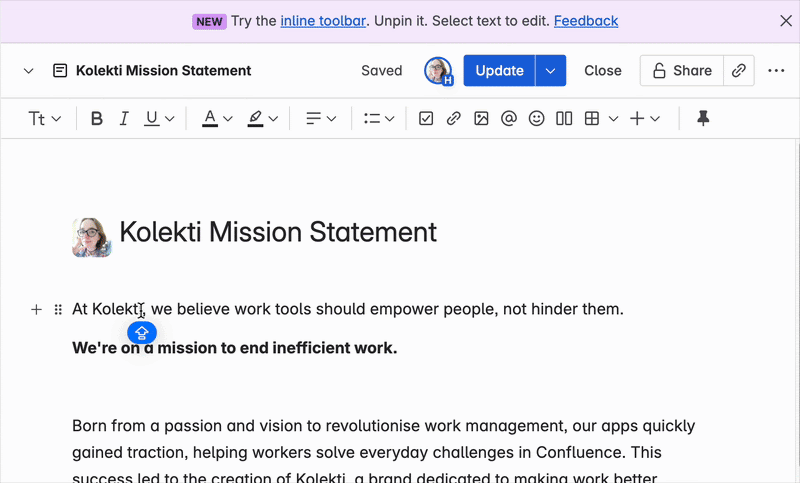Insert an action item checkbox
Image resolution: width=800 pixels, height=483 pixels.
(x=426, y=119)
